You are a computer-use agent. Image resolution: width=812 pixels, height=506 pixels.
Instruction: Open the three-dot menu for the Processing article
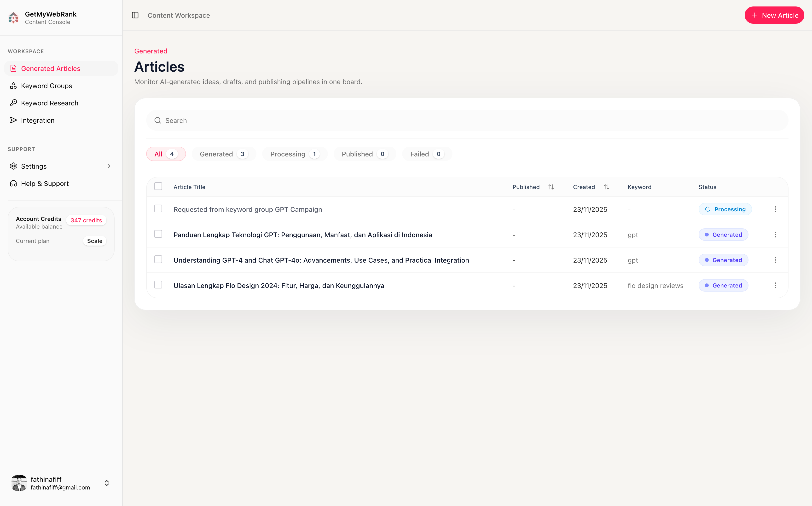776,209
